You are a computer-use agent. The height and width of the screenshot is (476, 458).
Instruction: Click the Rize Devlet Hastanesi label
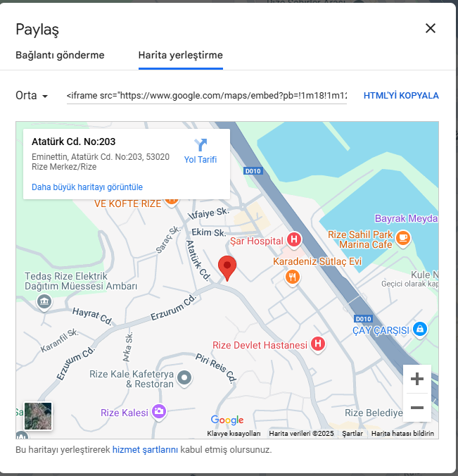point(260,345)
